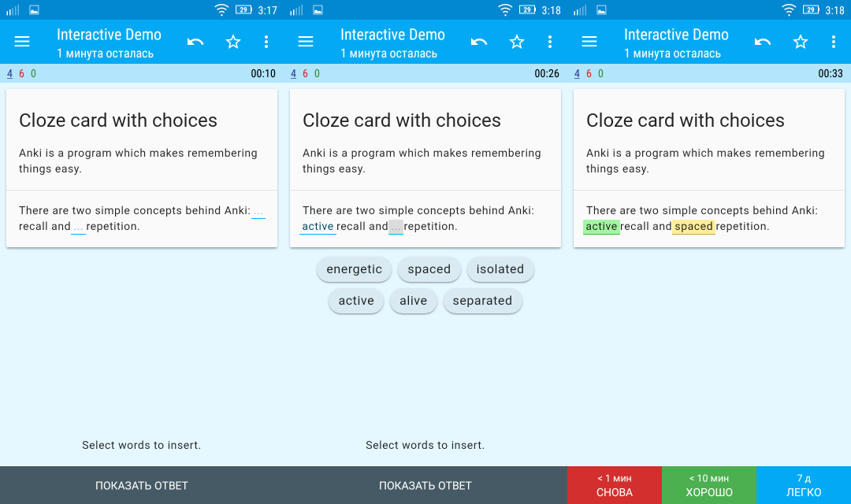Rate card ХОРОШО (good)
The height and width of the screenshot is (504, 851).
[x=709, y=486]
